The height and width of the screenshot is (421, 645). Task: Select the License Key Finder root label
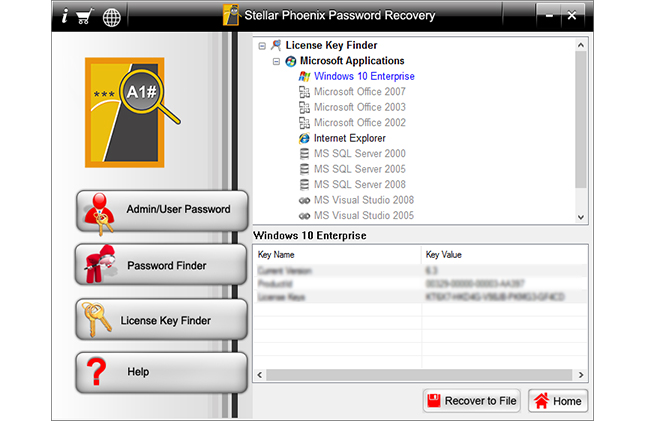click(x=331, y=45)
